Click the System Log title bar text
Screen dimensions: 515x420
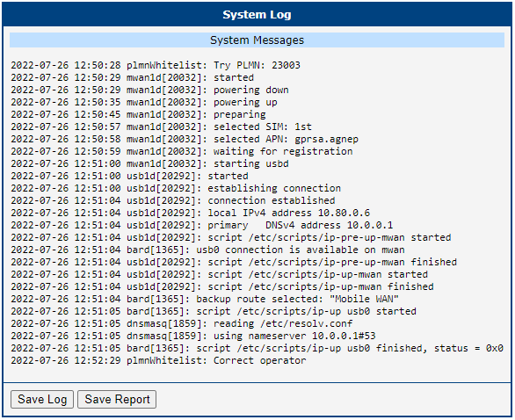pyautogui.click(x=257, y=14)
